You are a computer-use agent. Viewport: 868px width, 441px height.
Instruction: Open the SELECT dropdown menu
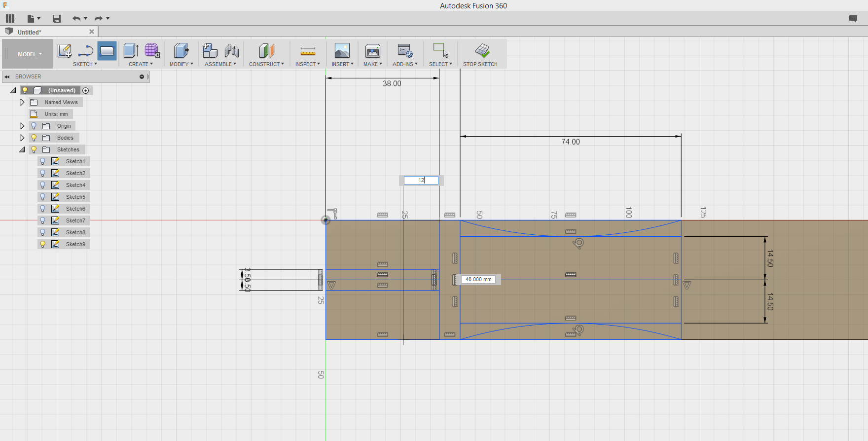pos(440,64)
